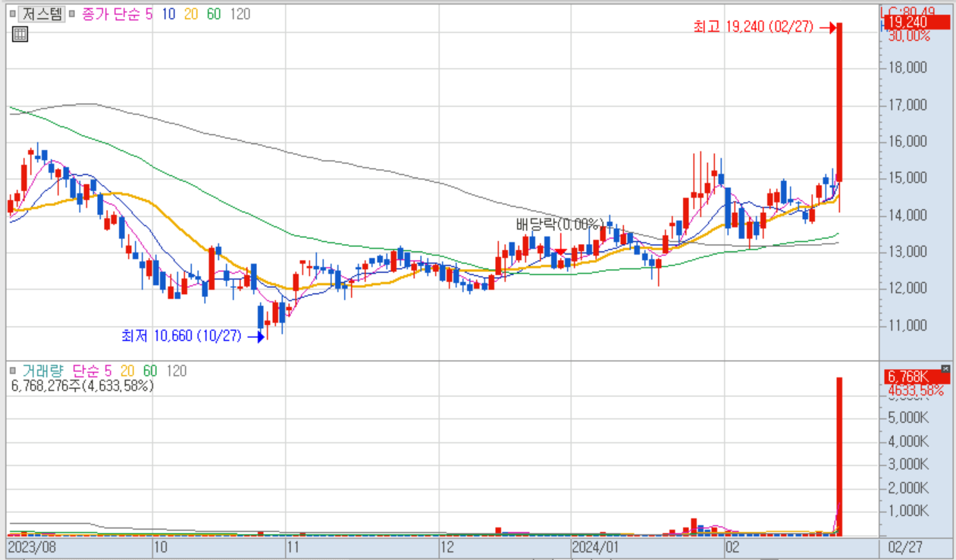Click the red 6,768K volume tag
This screenshot has width=956, height=560.
pyautogui.click(x=917, y=377)
